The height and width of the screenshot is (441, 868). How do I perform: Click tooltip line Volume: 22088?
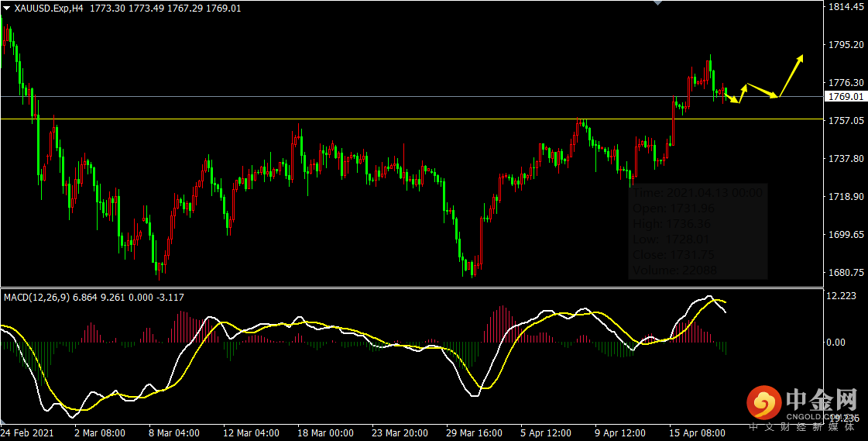[x=674, y=270]
